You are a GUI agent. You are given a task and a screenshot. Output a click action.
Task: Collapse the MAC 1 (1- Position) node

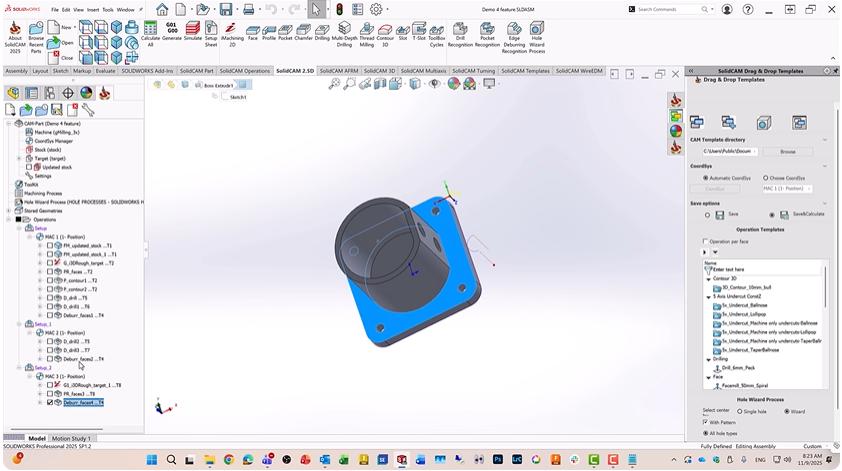(30, 237)
